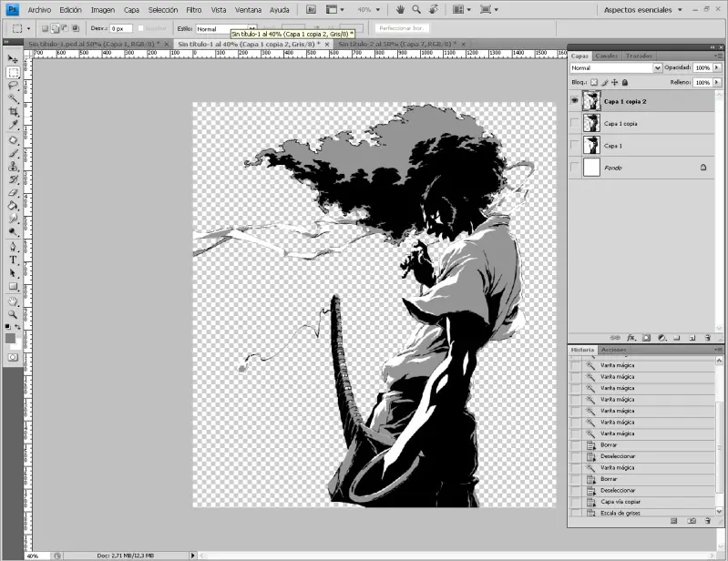Image resolution: width=728 pixels, height=561 pixels.
Task: Open the Capas panel options menu
Action: tap(718, 56)
